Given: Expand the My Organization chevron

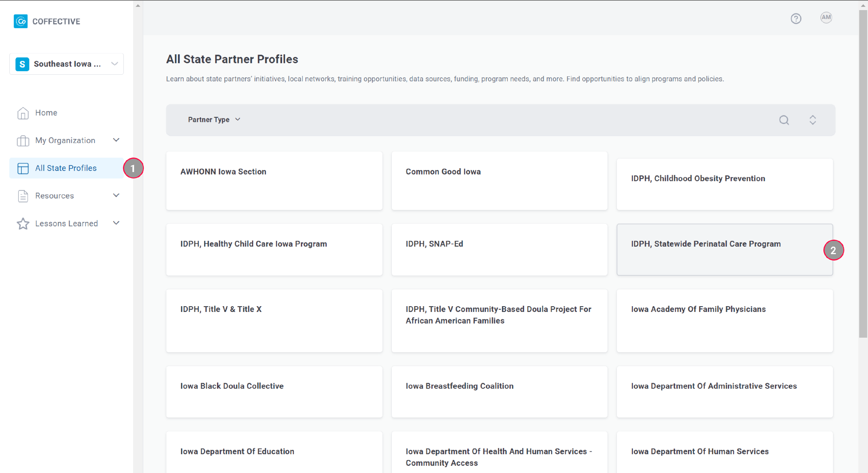Looking at the screenshot, I should coord(116,140).
